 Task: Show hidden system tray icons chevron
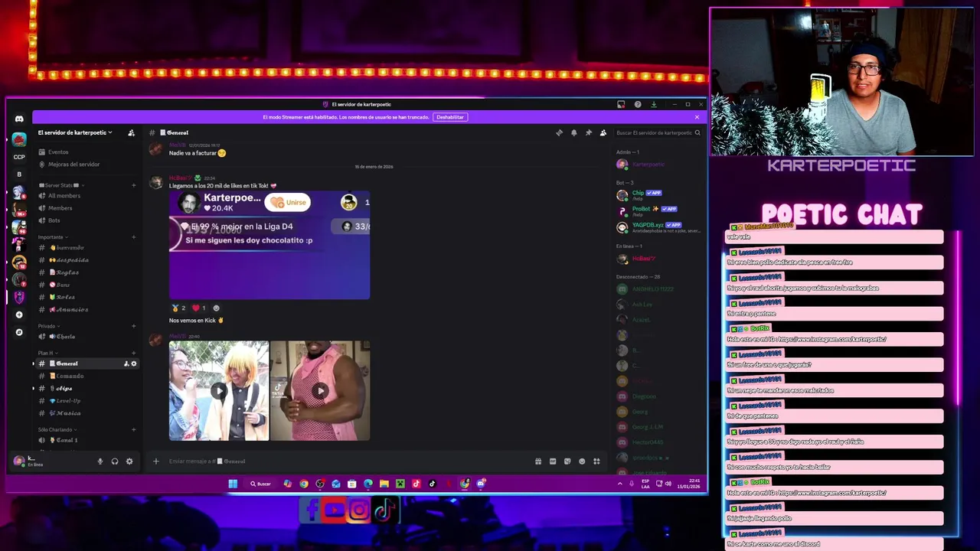click(x=620, y=484)
